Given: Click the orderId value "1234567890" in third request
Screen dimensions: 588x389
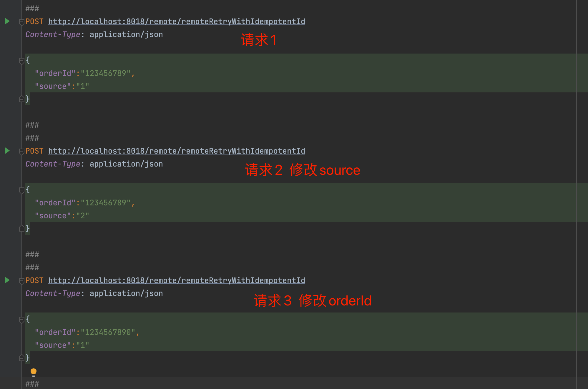Looking at the screenshot, I should 108,332.
